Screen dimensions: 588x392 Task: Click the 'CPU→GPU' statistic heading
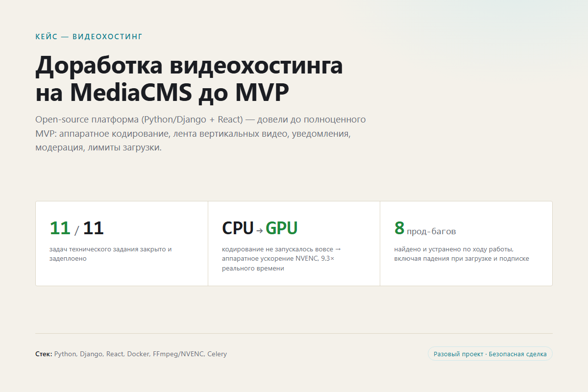tap(260, 228)
